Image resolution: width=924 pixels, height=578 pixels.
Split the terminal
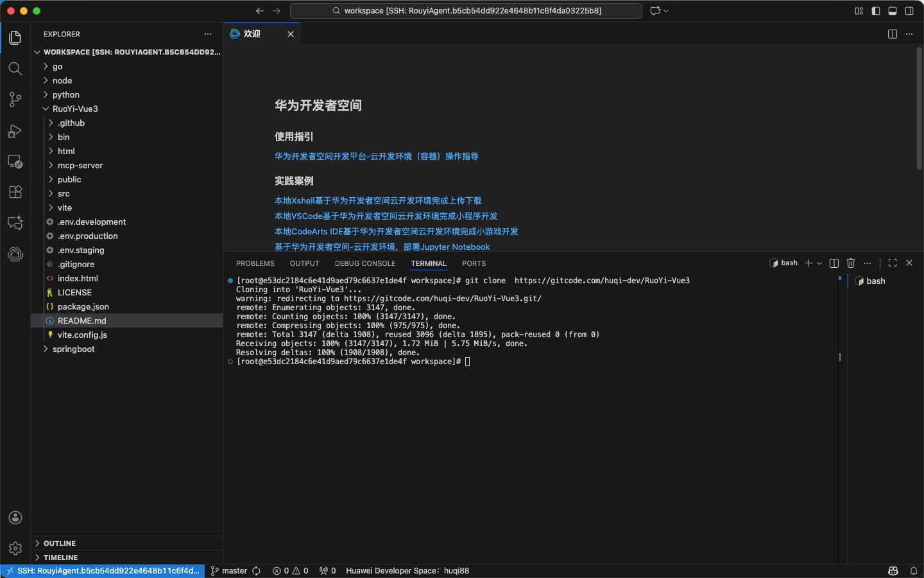[x=834, y=263]
